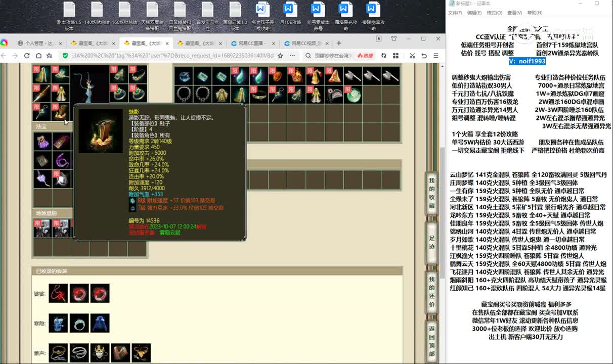The height and width of the screenshot is (364, 613).
Task: Select equipped boots item under cursor
Action: [x=61, y=112]
